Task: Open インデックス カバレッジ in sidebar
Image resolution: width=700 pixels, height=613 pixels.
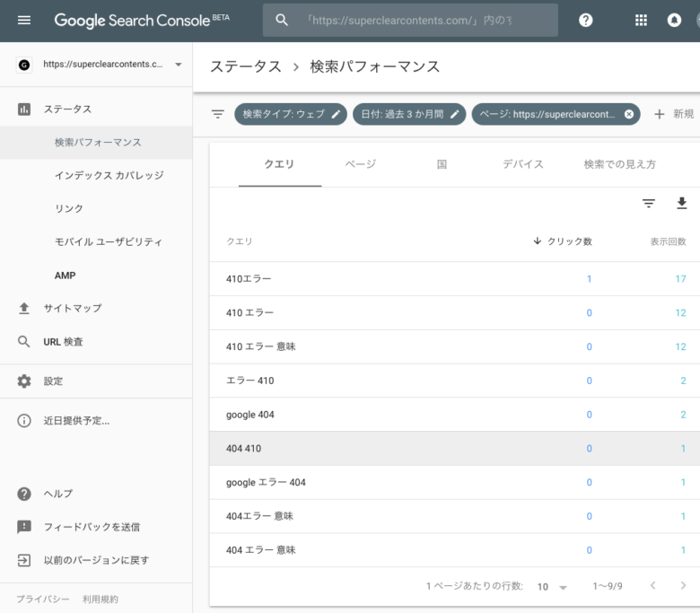Action: coord(109,175)
